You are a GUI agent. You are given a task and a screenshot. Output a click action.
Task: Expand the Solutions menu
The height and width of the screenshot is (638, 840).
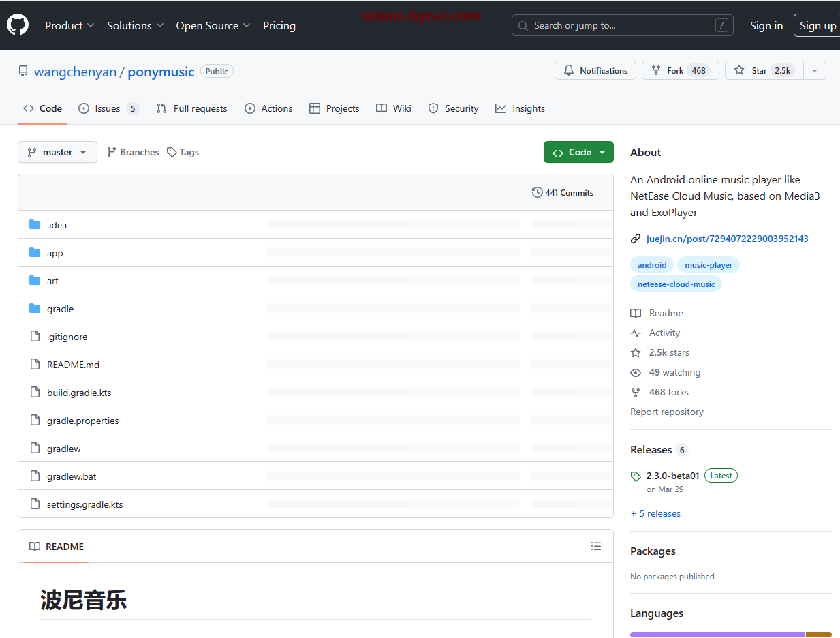pyautogui.click(x=136, y=25)
